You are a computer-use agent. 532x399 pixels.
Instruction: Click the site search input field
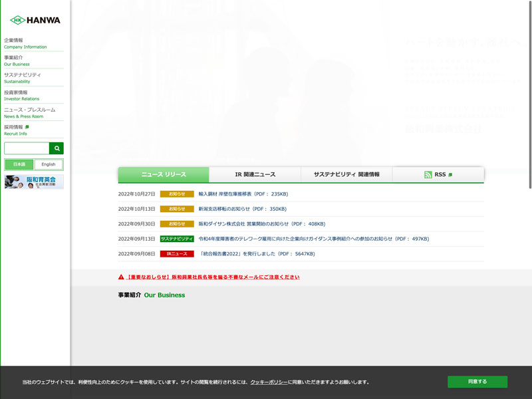tap(27, 148)
